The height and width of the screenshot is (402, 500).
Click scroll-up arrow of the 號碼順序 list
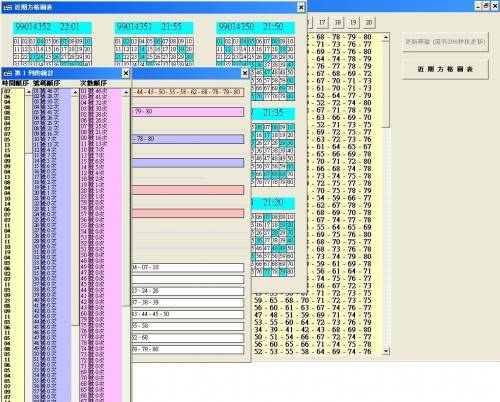click(x=75, y=92)
